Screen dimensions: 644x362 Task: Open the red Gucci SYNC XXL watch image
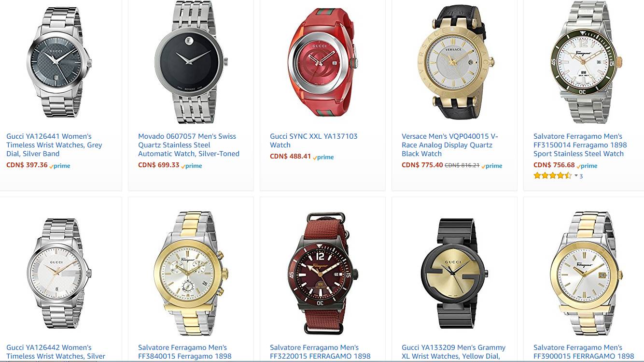tap(322, 63)
